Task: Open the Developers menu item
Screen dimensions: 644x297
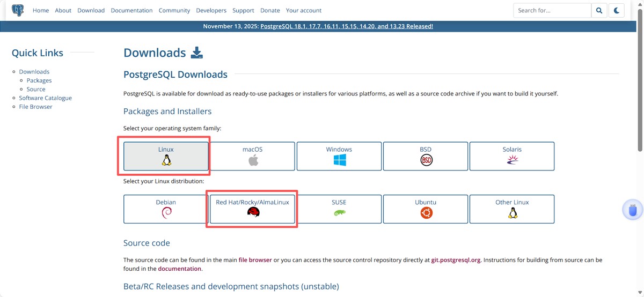Action: pos(211,10)
